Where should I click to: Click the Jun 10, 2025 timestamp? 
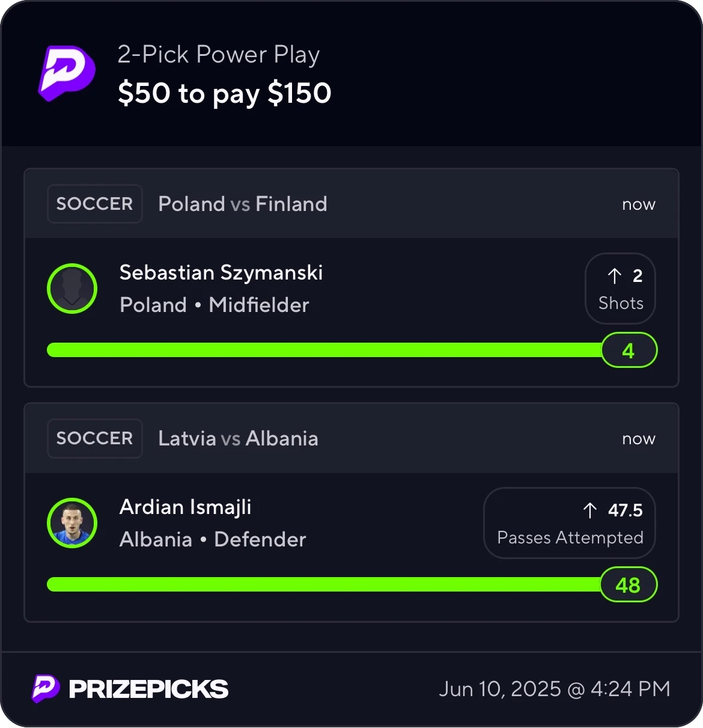pos(555,689)
